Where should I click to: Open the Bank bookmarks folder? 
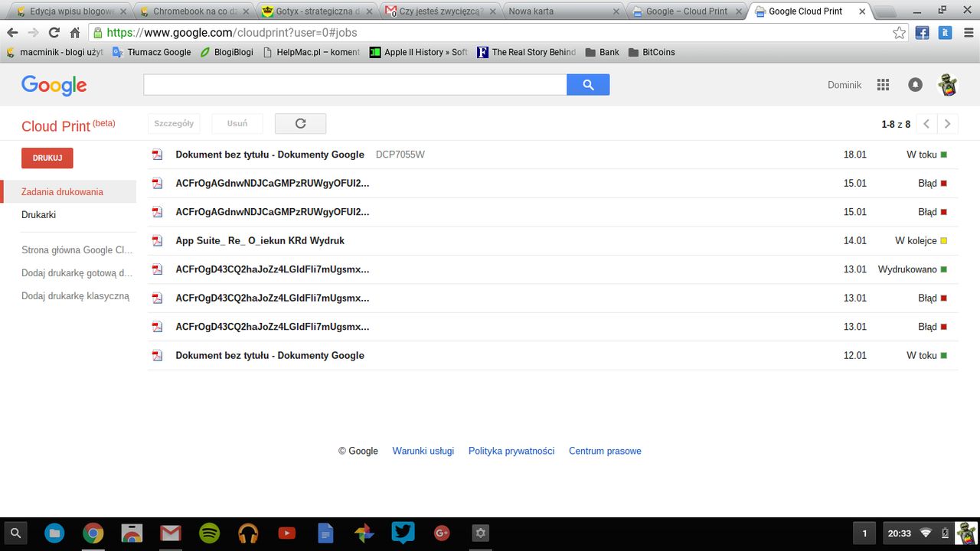tap(602, 52)
